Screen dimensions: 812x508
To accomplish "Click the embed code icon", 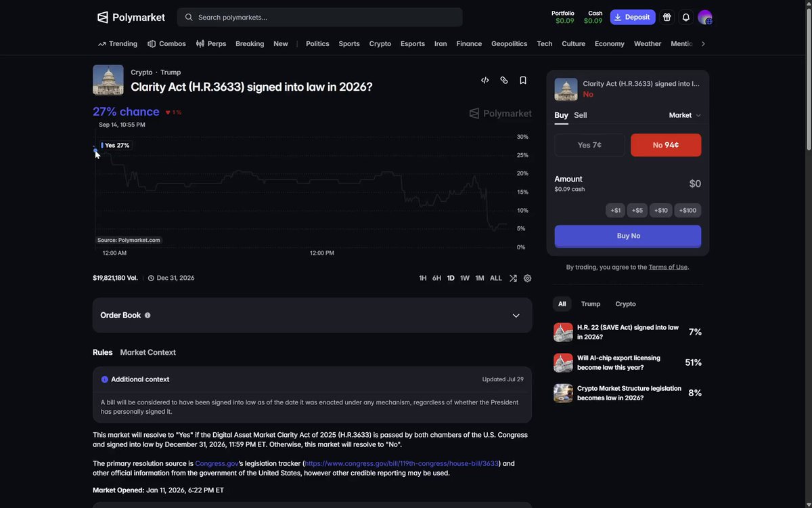I will coord(485,80).
